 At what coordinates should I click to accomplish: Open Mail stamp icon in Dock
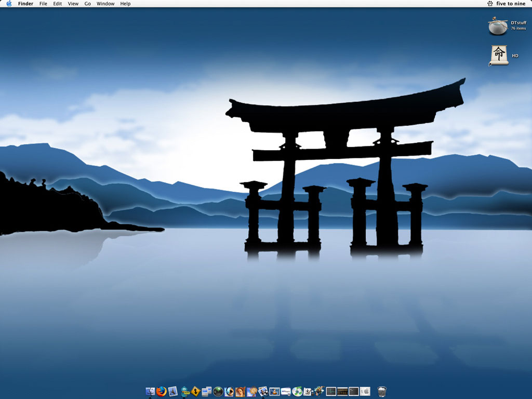tap(173, 391)
